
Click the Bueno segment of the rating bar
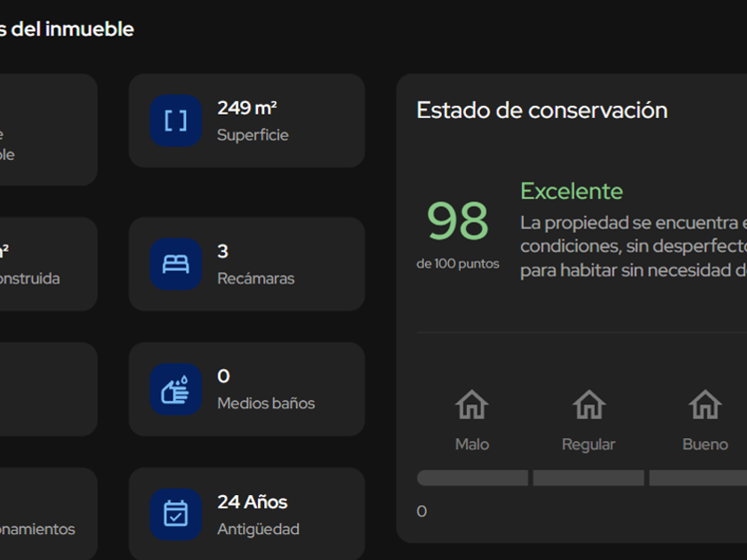[698, 477]
